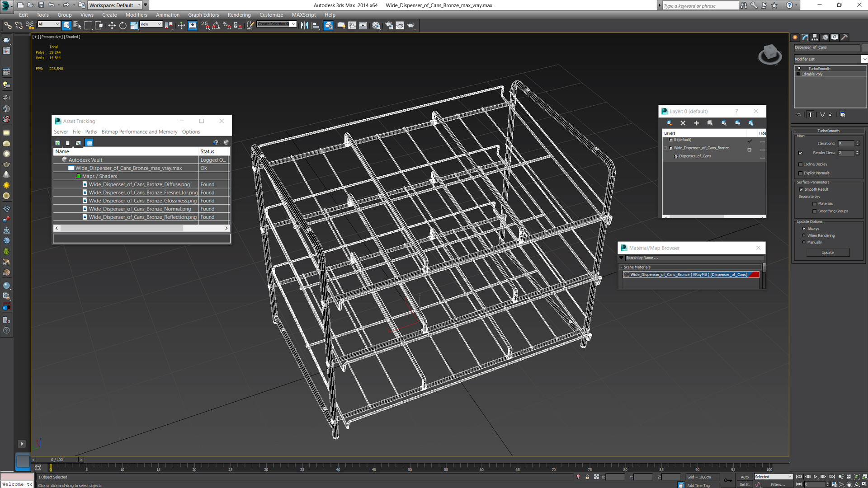Select the Wide_Dispenser_of_Cans_Bronze_Diffuse.png asset
Image resolution: width=868 pixels, height=488 pixels.
(x=139, y=184)
